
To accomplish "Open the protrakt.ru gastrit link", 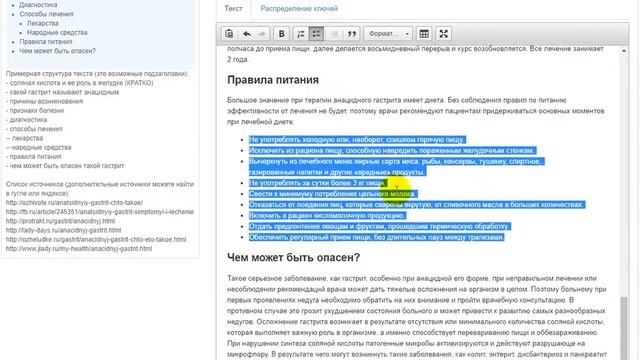I will coord(60,221).
